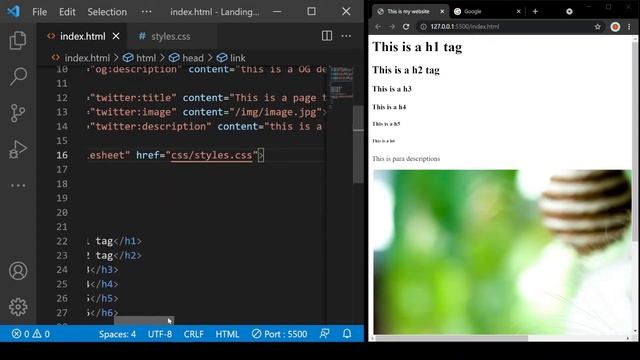Viewport: 640px width, 360px height.
Task: Open Chrome's three-dot menu
Action: click(629, 27)
